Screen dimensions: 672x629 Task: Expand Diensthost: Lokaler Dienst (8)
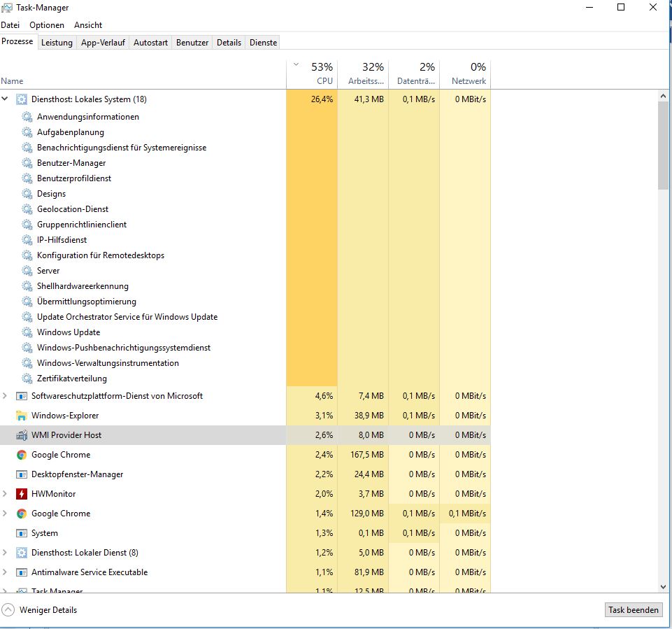pyautogui.click(x=5, y=553)
